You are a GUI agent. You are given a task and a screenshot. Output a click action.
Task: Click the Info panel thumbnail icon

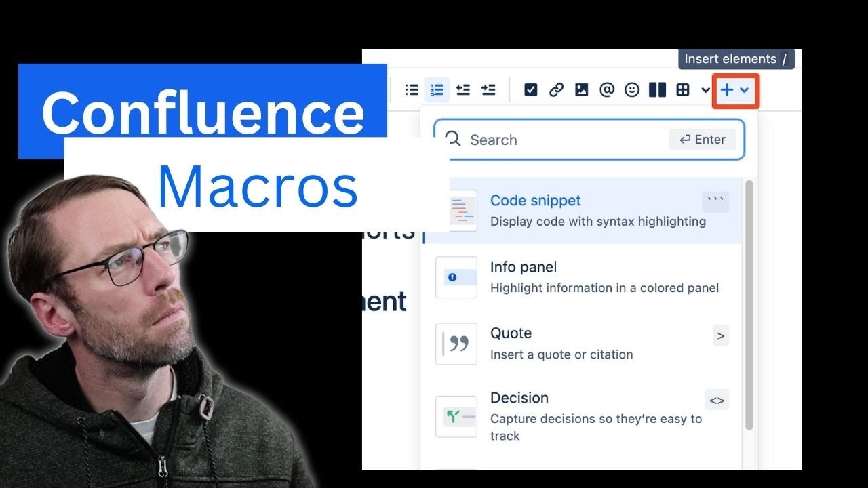coord(456,277)
